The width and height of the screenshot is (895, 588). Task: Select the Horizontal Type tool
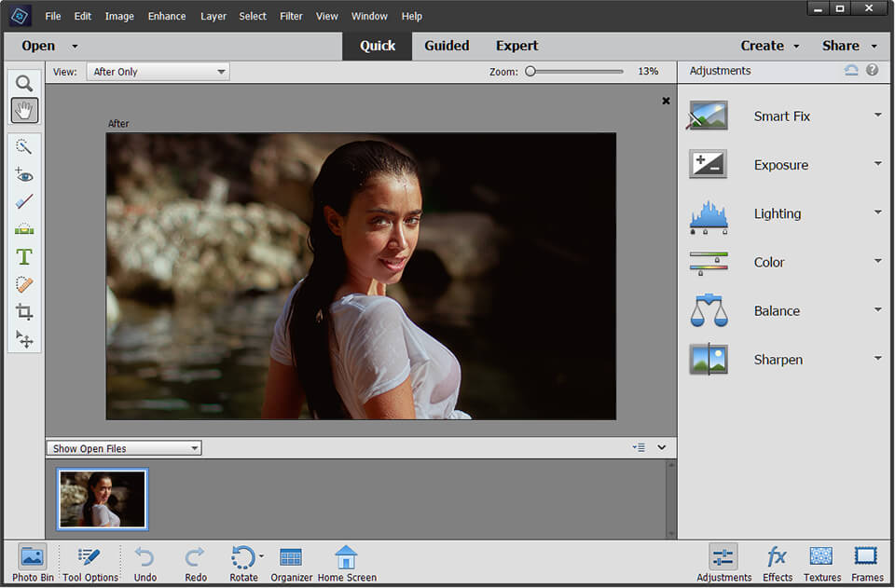coord(24,257)
